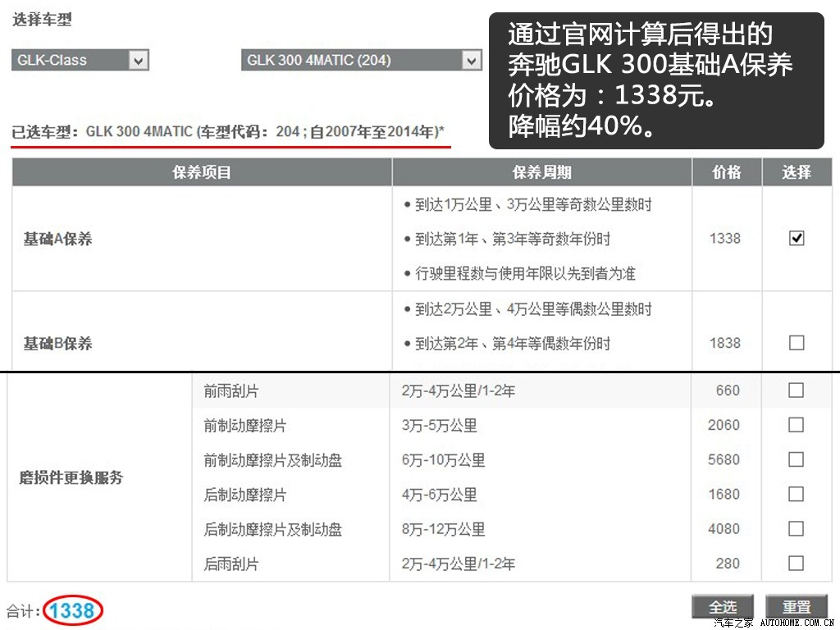Viewport: 840px width, 630px height.
Task: Click the price 280 for 后雨刮片
Action: (728, 564)
